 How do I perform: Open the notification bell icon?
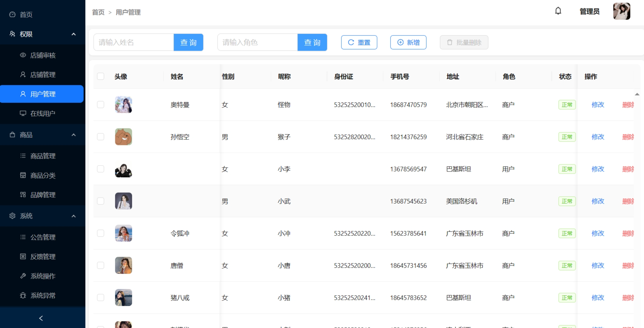[558, 11]
